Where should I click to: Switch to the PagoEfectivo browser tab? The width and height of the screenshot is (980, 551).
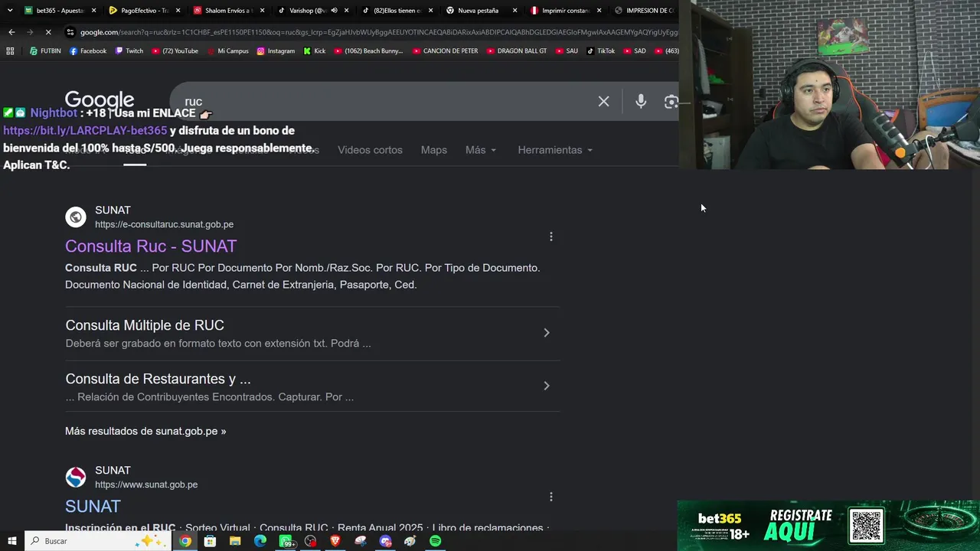[x=144, y=11]
